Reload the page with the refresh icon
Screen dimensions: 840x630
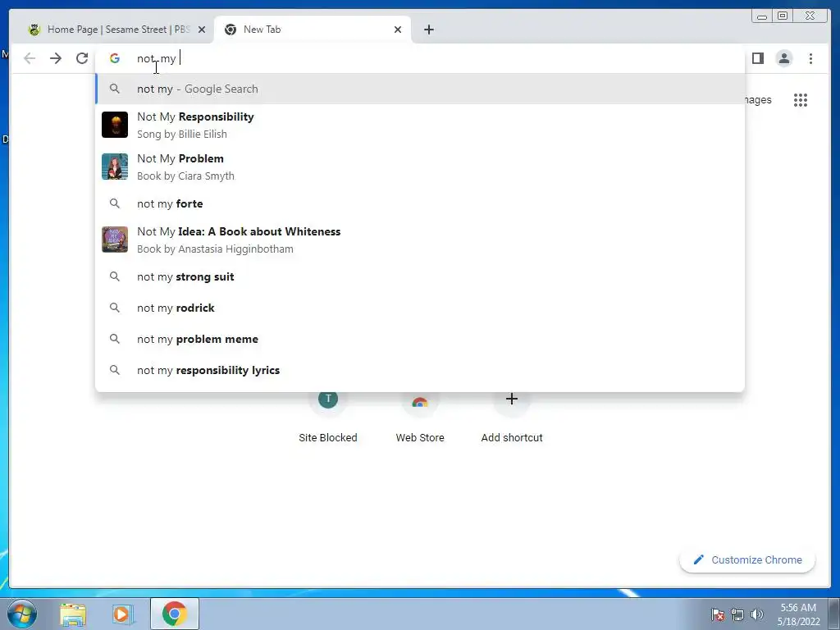tap(82, 58)
